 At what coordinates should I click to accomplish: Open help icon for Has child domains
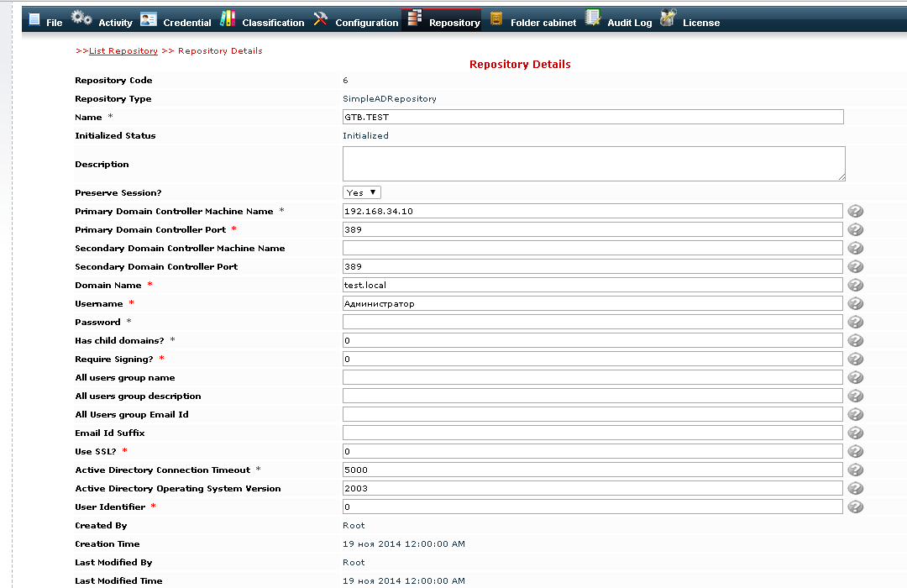click(x=856, y=341)
